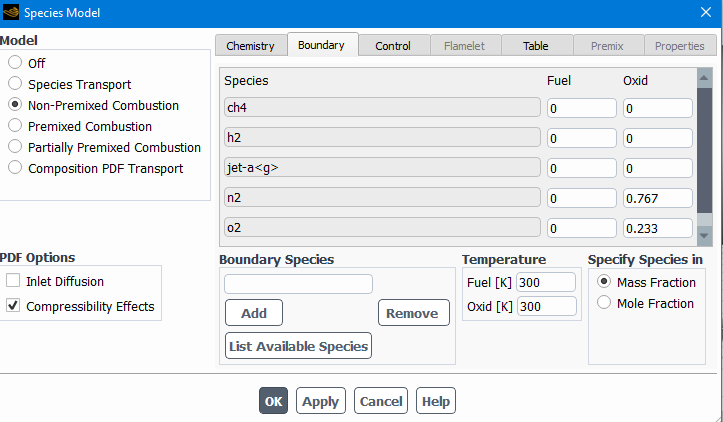Choose the Premixed Combustion radio button
The width and height of the screenshot is (723, 422).
[x=15, y=126]
